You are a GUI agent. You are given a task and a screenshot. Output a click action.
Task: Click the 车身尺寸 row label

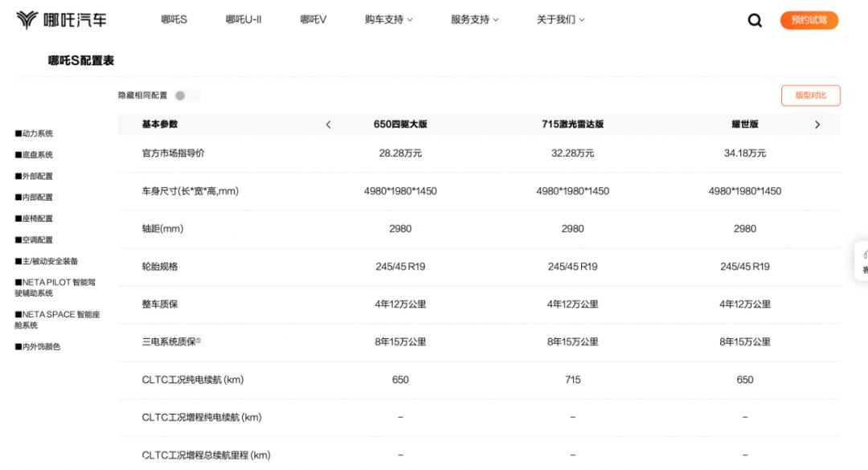pos(190,191)
